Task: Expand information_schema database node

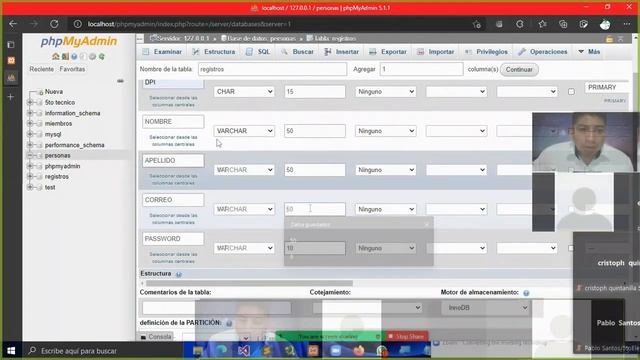Action: (30, 113)
